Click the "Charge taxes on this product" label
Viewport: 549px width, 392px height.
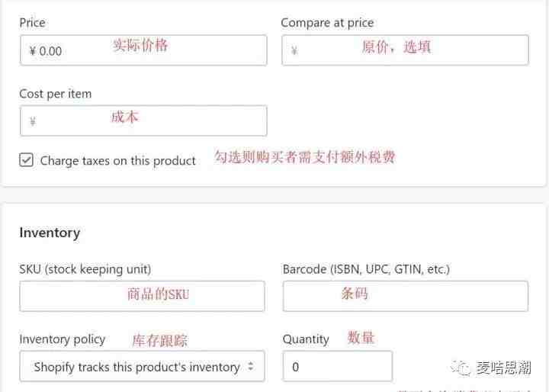tap(118, 161)
